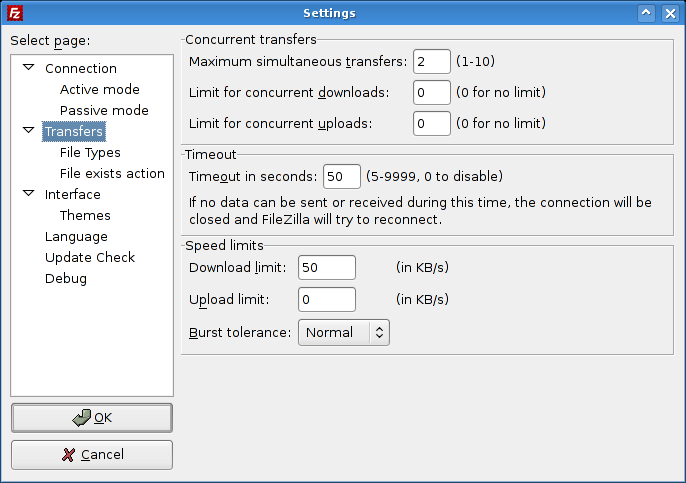The width and height of the screenshot is (686, 483).
Task: Select the Debug settings page
Action: pos(66,279)
